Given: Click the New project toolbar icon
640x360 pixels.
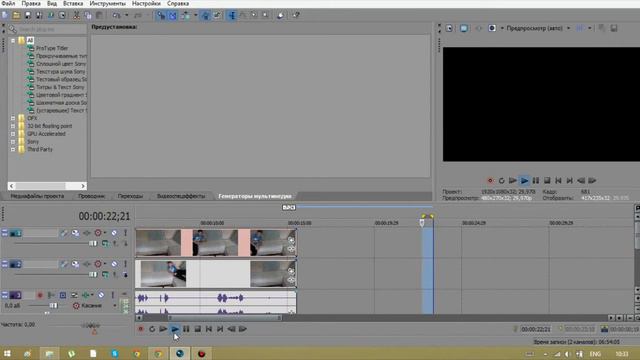Looking at the screenshot, I should [5, 16].
